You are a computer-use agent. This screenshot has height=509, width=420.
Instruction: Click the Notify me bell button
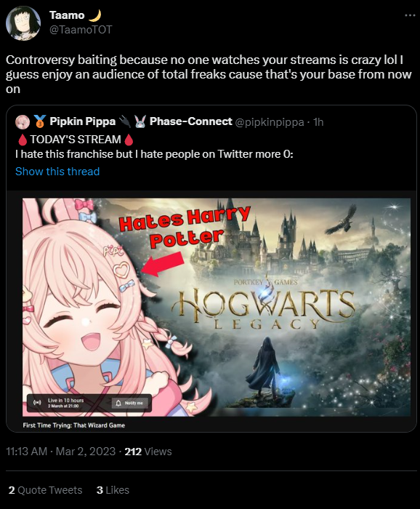click(130, 403)
